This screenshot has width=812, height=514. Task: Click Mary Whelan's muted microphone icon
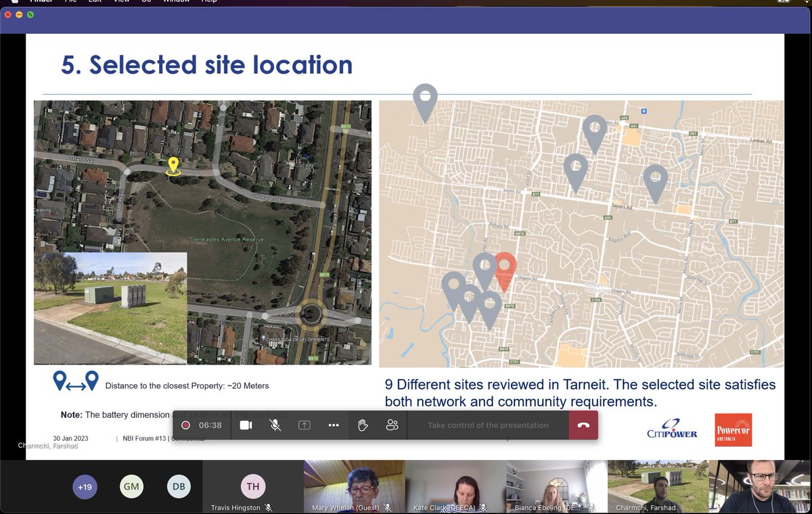click(388, 507)
